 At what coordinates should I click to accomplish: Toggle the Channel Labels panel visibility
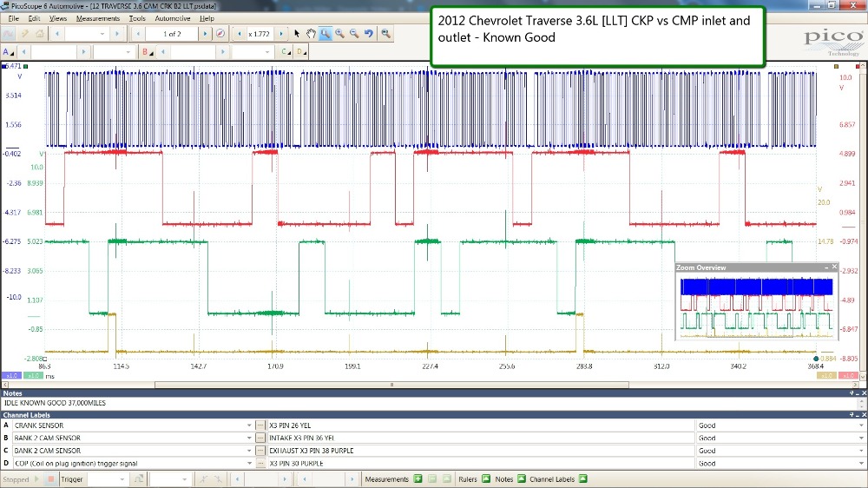point(583,479)
